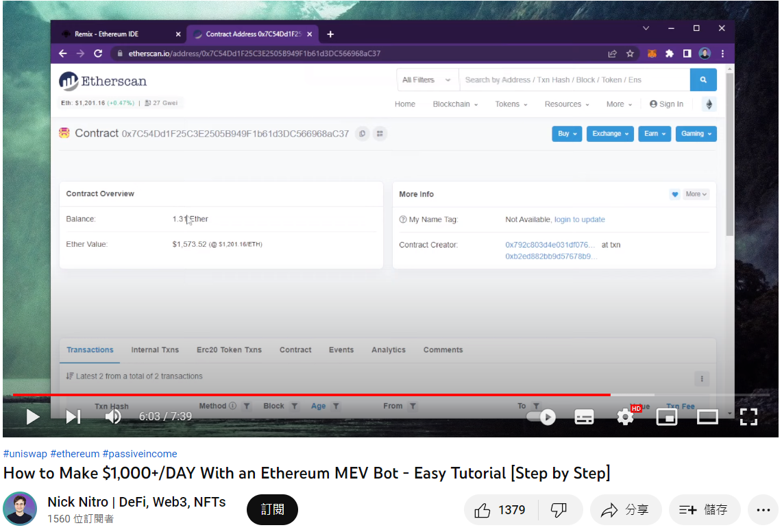This screenshot has width=782, height=532.
Task: Enter fullscreen mode
Action: [x=748, y=417]
